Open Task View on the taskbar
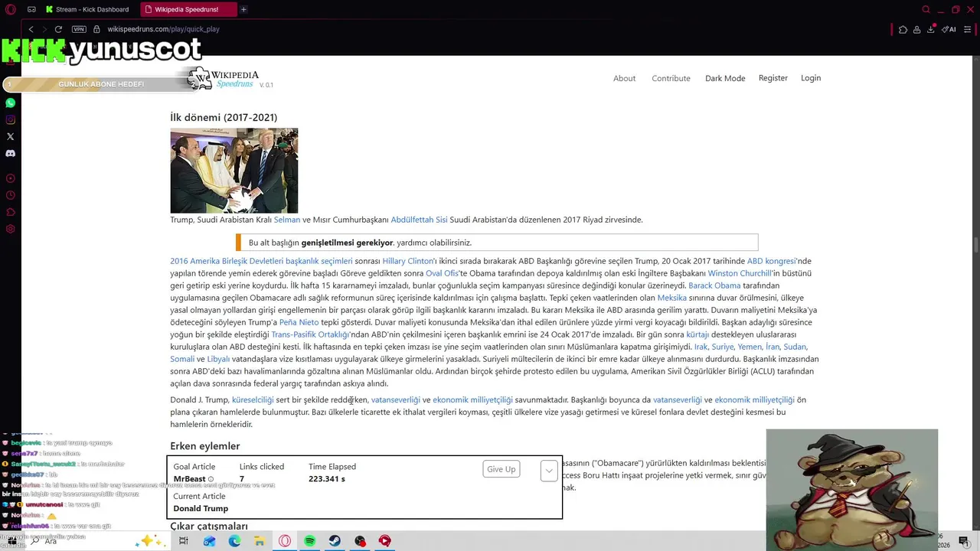Screen dimensions: 980x551 tap(184, 541)
